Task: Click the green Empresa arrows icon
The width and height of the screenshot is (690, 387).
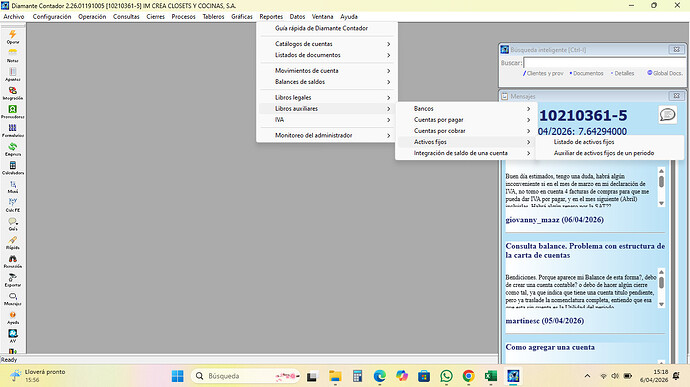Action: 13,149
